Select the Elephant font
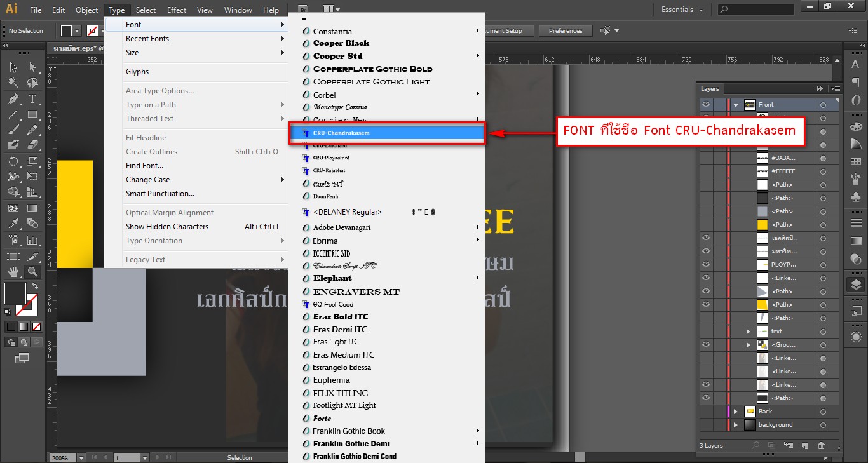The image size is (868, 463). click(x=387, y=278)
